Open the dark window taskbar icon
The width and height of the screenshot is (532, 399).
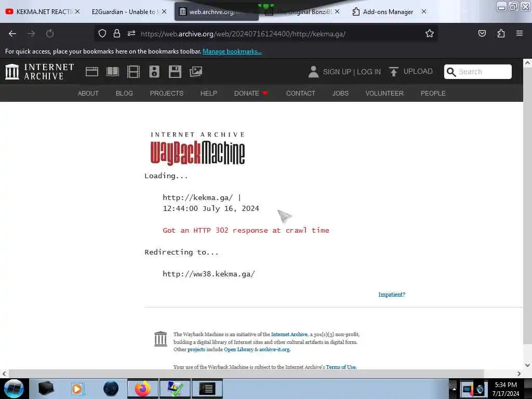[x=207, y=389]
